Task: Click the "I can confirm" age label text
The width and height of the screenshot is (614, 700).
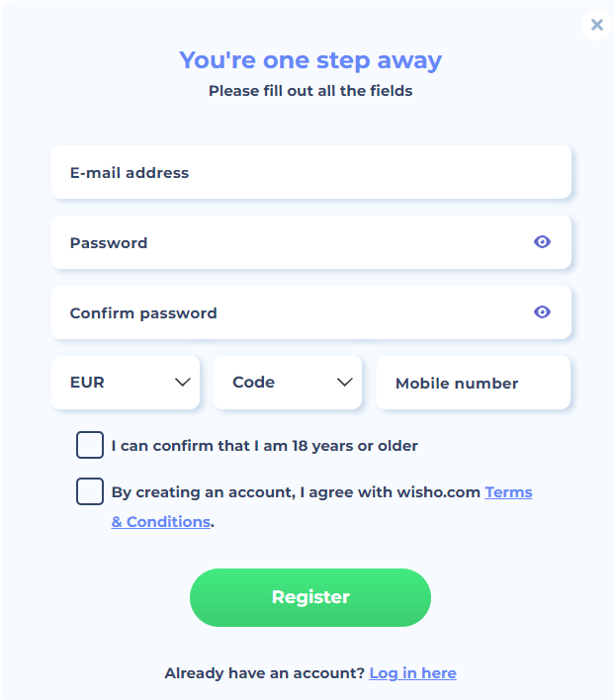Action: (x=264, y=446)
